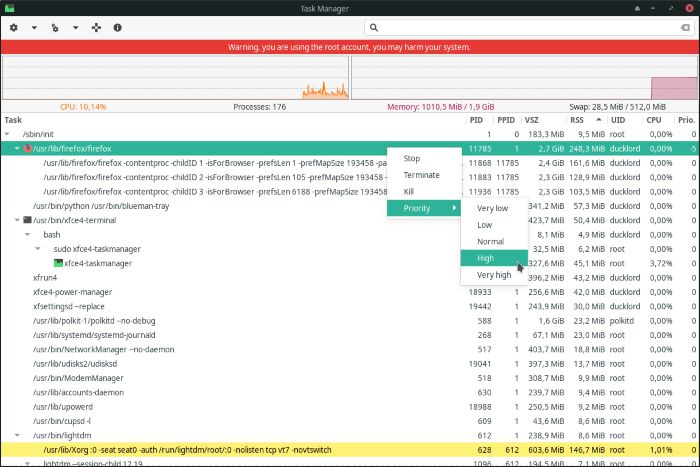Sort by the CPU column header
Viewport: 700px width, 467px height.
pos(658,120)
